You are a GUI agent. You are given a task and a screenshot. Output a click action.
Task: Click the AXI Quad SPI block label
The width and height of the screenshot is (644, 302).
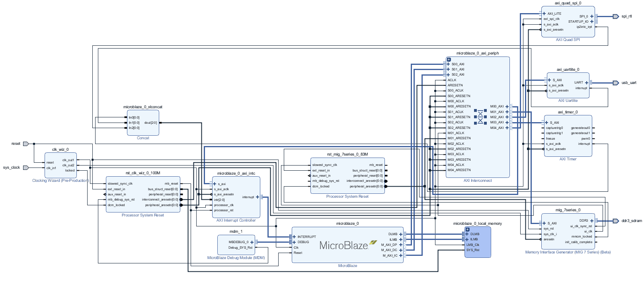coord(568,40)
